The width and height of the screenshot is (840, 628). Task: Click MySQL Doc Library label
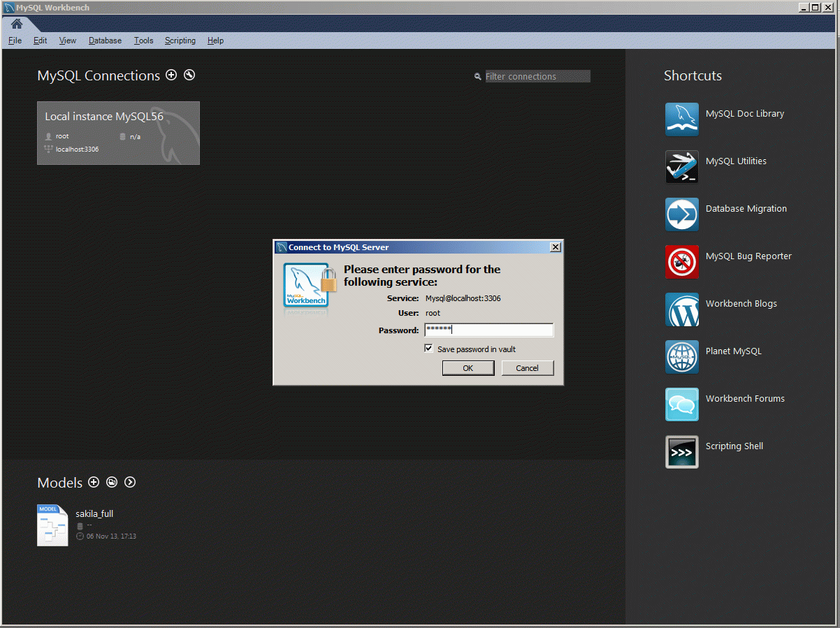click(x=745, y=113)
